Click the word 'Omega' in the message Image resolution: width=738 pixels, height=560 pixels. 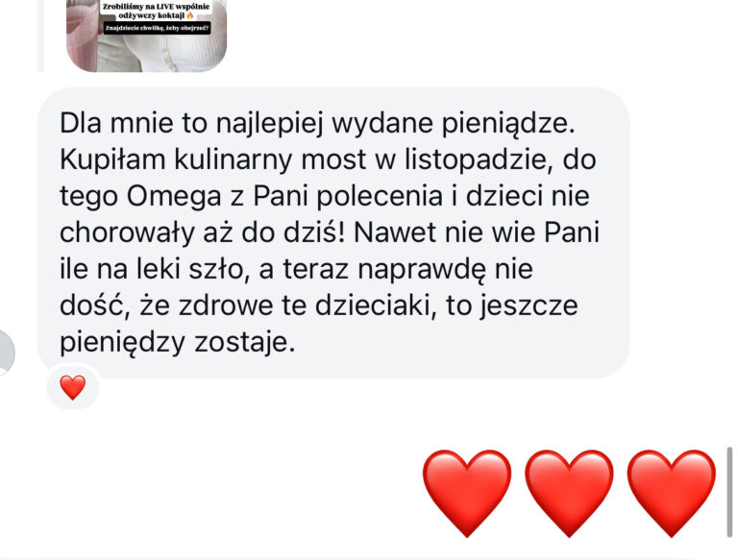point(174,196)
